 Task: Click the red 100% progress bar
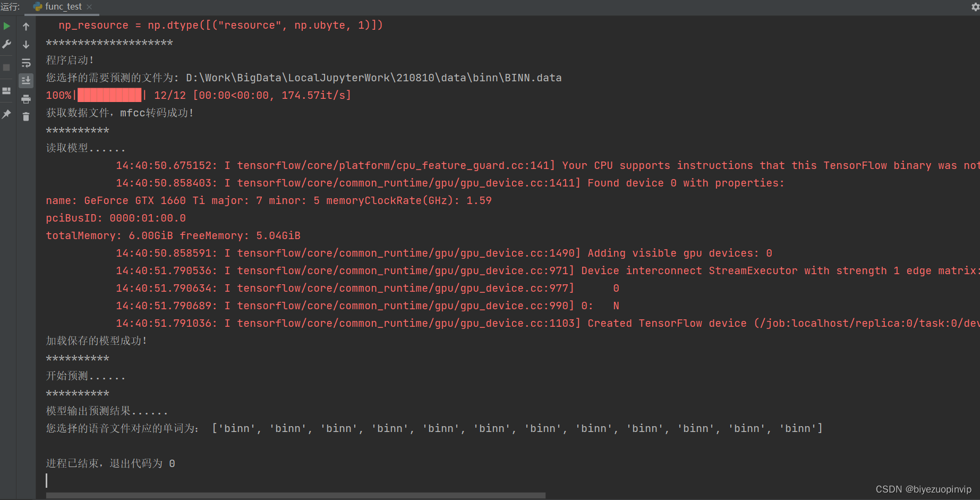point(109,96)
